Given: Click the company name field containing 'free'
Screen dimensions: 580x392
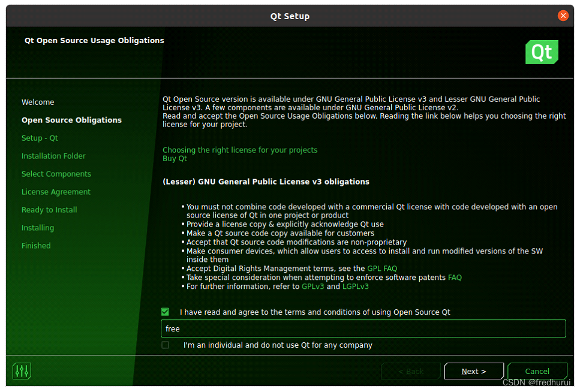Looking at the screenshot, I should click(x=363, y=328).
